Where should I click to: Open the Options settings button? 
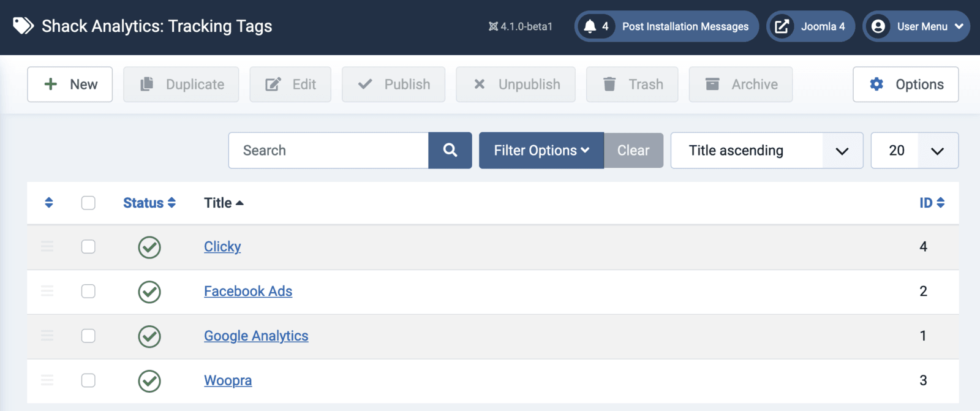(906, 85)
